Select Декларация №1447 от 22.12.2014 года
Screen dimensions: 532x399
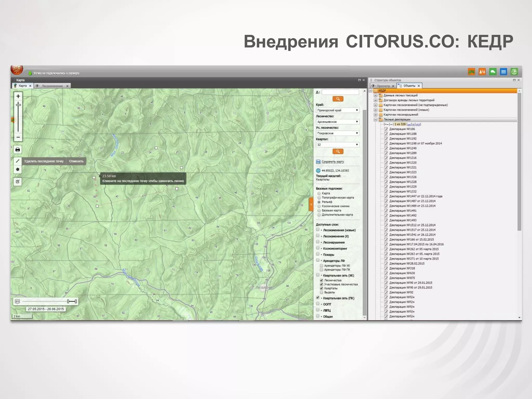(x=416, y=196)
